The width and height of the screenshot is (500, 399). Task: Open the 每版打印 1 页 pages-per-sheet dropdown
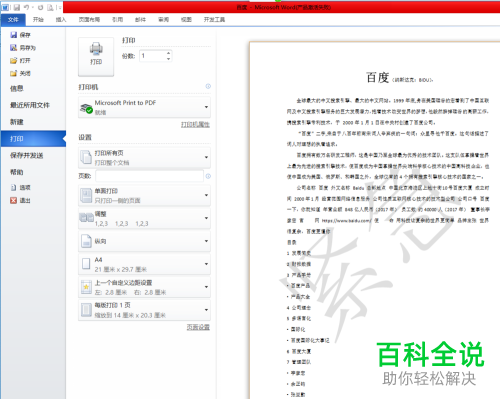click(144, 310)
